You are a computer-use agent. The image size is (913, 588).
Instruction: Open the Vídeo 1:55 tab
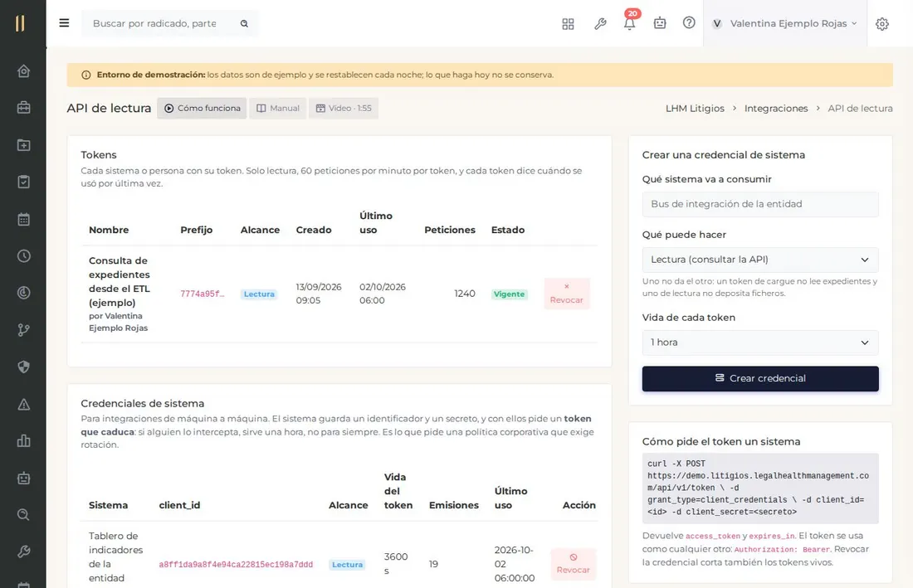(344, 108)
